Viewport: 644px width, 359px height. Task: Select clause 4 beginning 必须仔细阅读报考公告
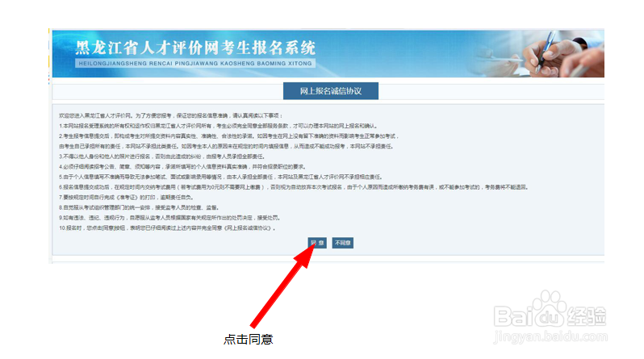[182, 167]
